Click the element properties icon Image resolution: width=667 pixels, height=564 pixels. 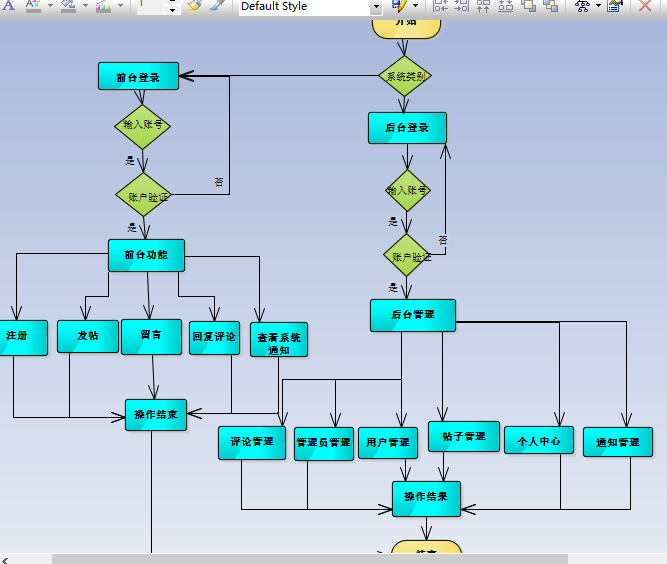point(615,6)
